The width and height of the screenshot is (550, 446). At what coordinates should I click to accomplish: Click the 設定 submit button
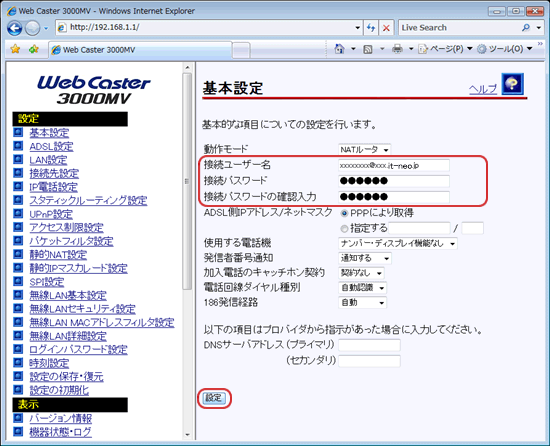214,398
